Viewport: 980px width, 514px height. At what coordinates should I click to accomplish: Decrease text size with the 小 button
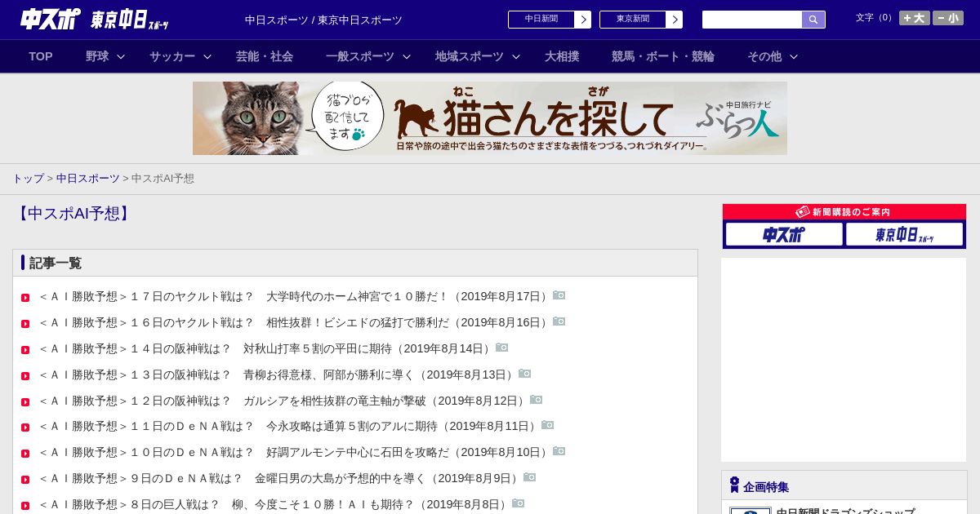pos(948,18)
